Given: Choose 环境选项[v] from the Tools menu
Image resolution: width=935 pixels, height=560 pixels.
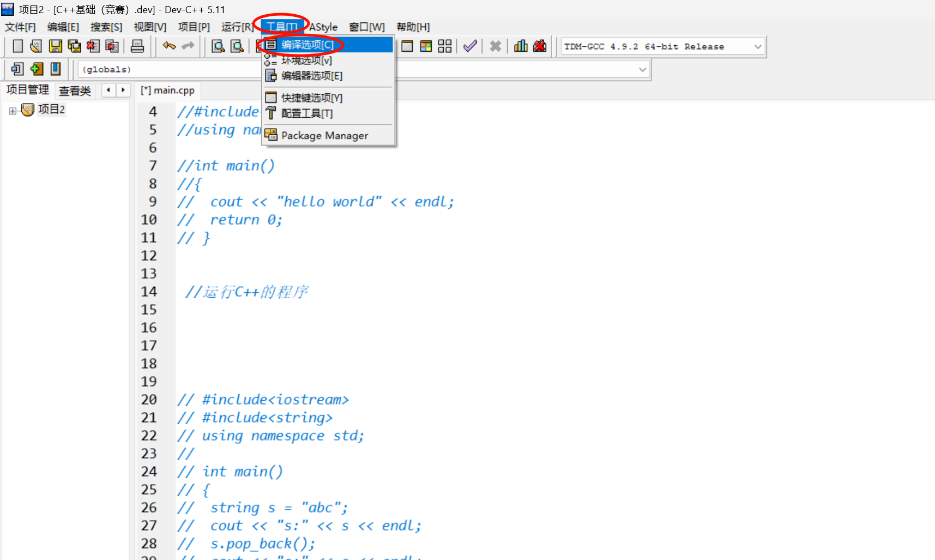Looking at the screenshot, I should coord(328,60).
